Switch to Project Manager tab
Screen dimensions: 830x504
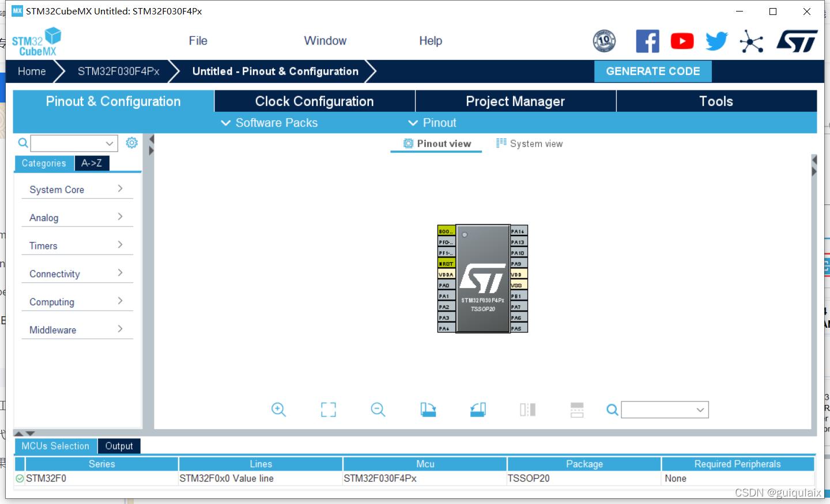(x=515, y=101)
